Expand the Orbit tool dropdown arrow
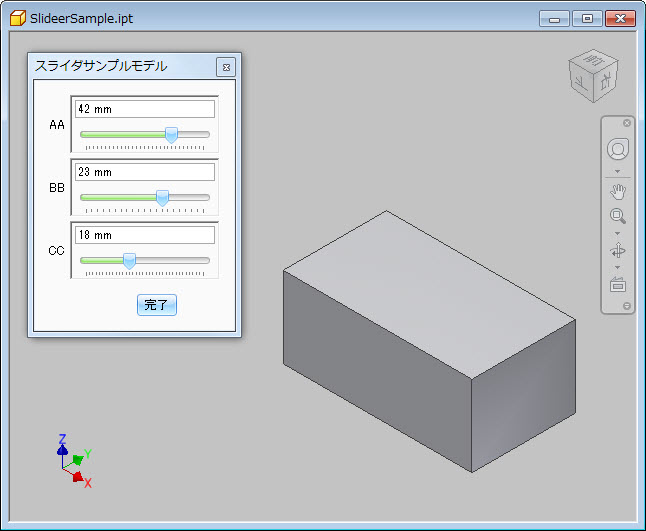This screenshot has width=646, height=531. point(618,267)
